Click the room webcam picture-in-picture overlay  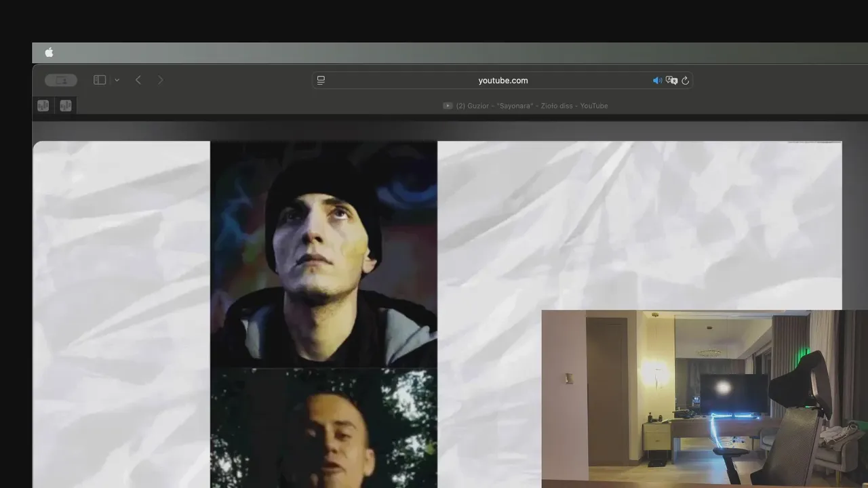[x=705, y=399]
